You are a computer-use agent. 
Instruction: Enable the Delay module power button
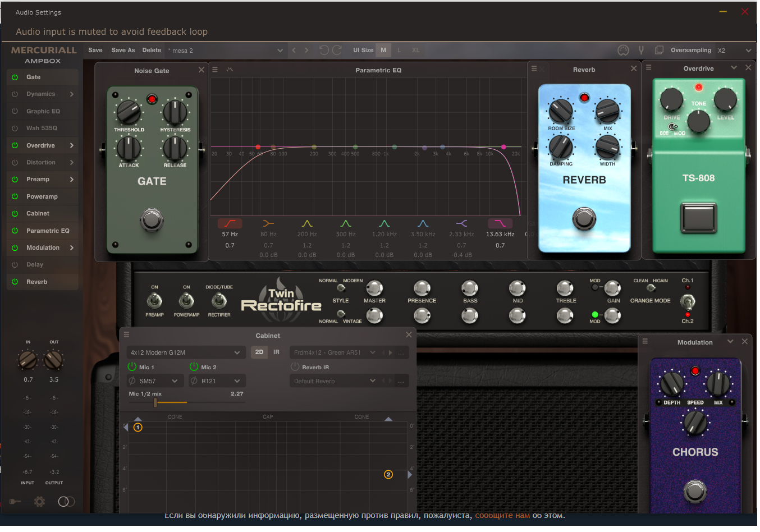coord(15,265)
